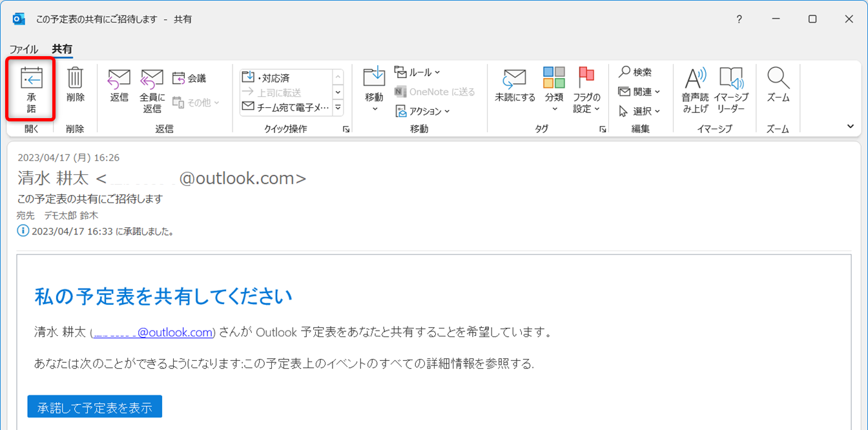Image resolution: width=868 pixels, height=430 pixels.
Task: Click the 音声読み上げ read aloud icon
Action: pyautogui.click(x=695, y=80)
